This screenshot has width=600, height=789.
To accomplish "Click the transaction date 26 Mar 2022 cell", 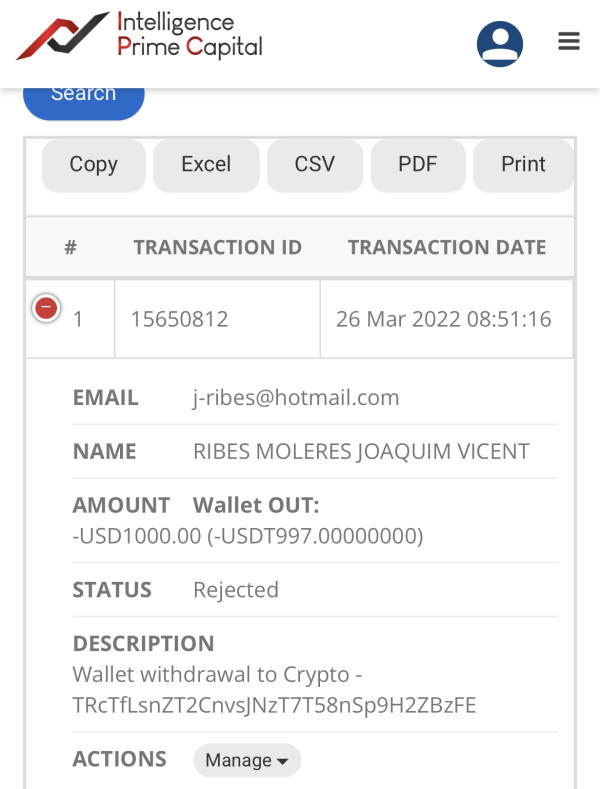I will click(x=444, y=320).
